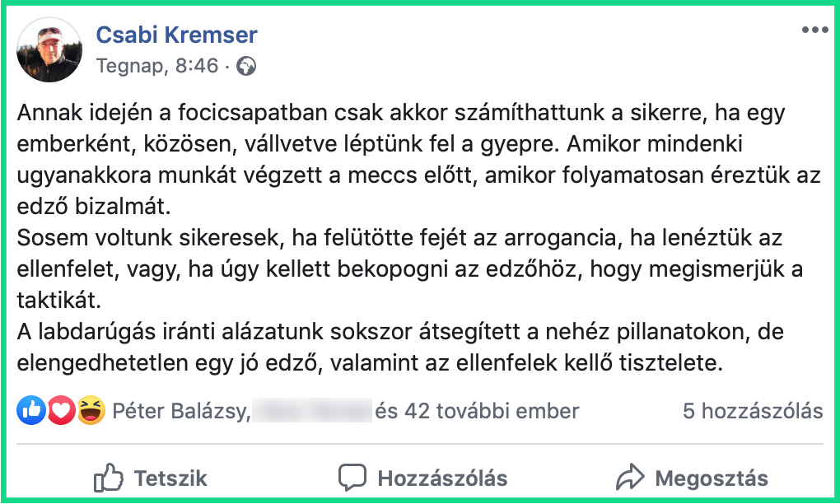The width and height of the screenshot is (840, 504).
Task: Expand the '5 hozzászólás' comments
Action: pos(753,410)
